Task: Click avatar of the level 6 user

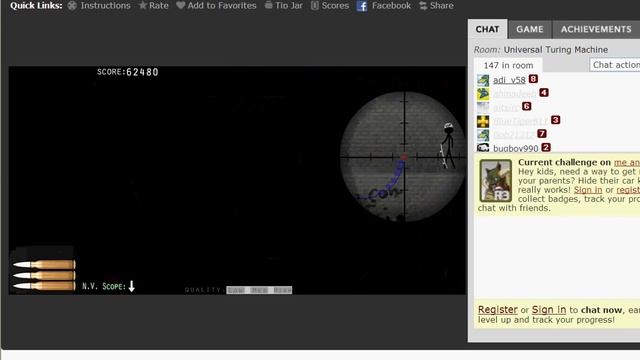Action: (483, 107)
